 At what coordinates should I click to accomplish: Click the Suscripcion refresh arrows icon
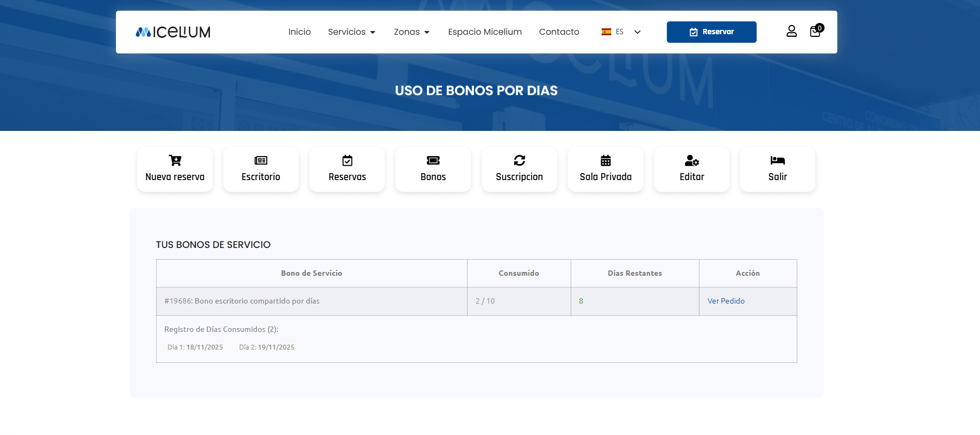click(x=519, y=160)
